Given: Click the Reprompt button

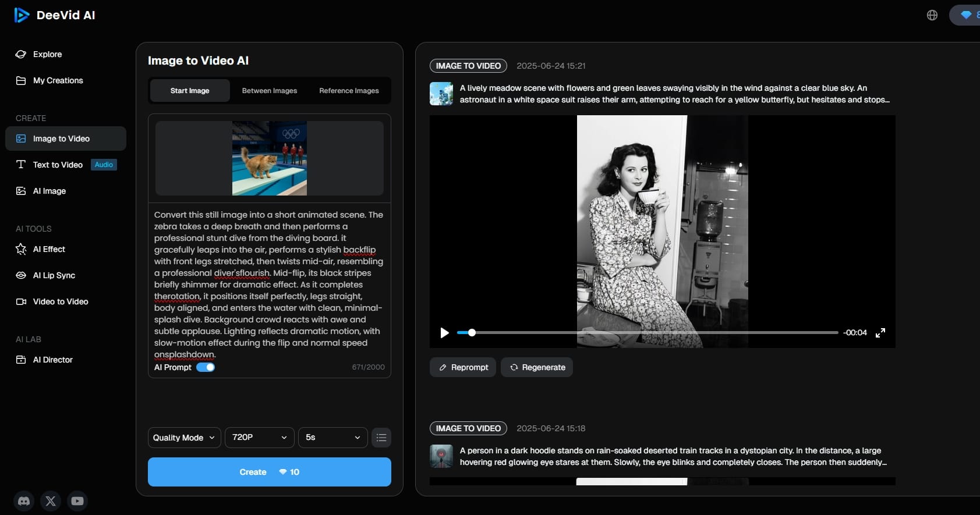Looking at the screenshot, I should pyautogui.click(x=463, y=367).
